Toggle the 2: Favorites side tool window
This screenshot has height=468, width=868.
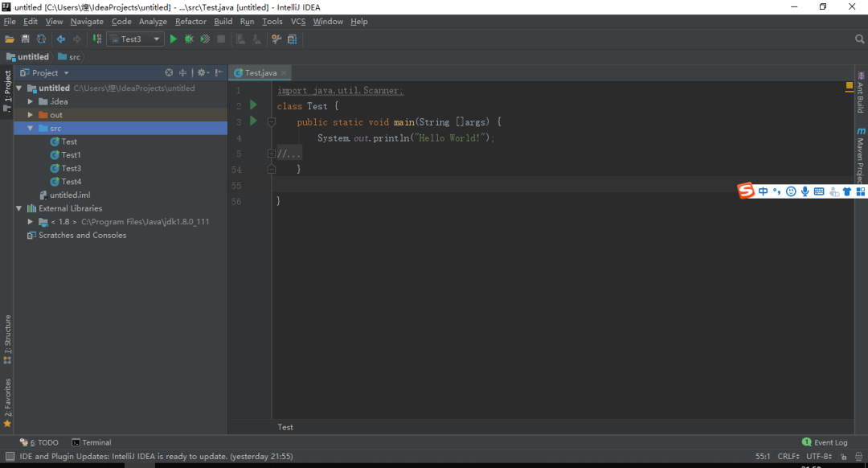point(7,403)
